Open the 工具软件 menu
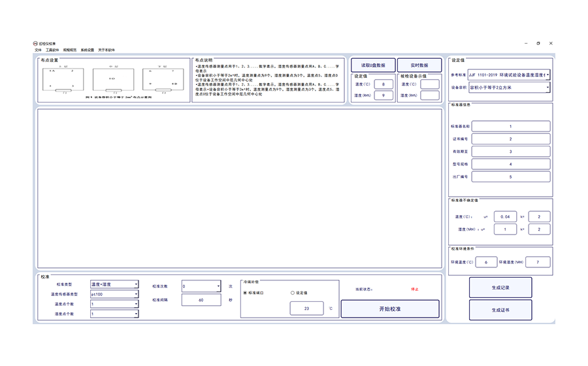Screen dimensions: 588x366 click(52, 50)
